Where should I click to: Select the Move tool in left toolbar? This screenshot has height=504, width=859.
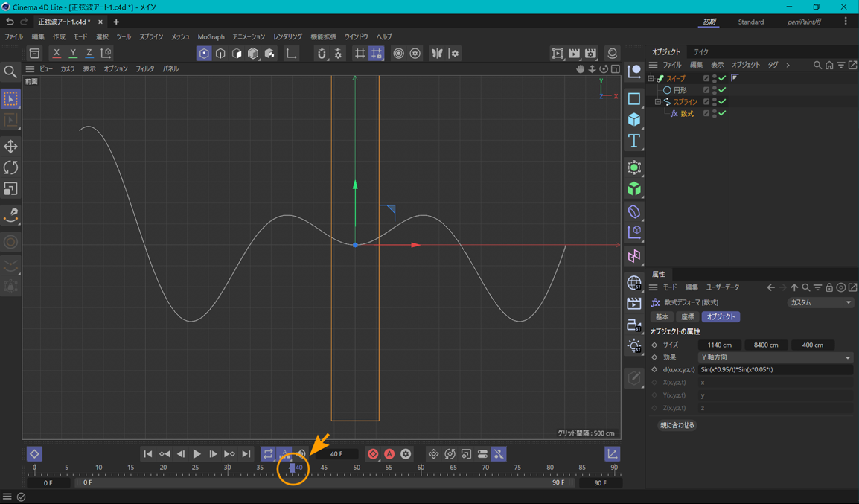click(x=10, y=147)
